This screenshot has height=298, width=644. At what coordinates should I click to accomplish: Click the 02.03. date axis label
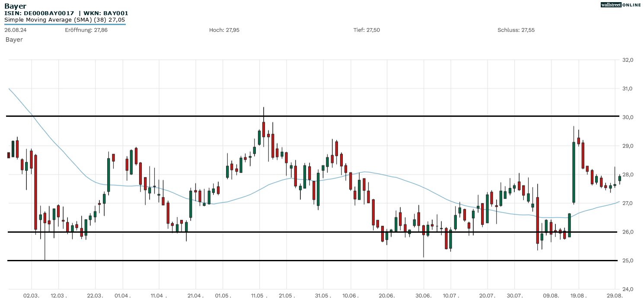click(x=31, y=295)
